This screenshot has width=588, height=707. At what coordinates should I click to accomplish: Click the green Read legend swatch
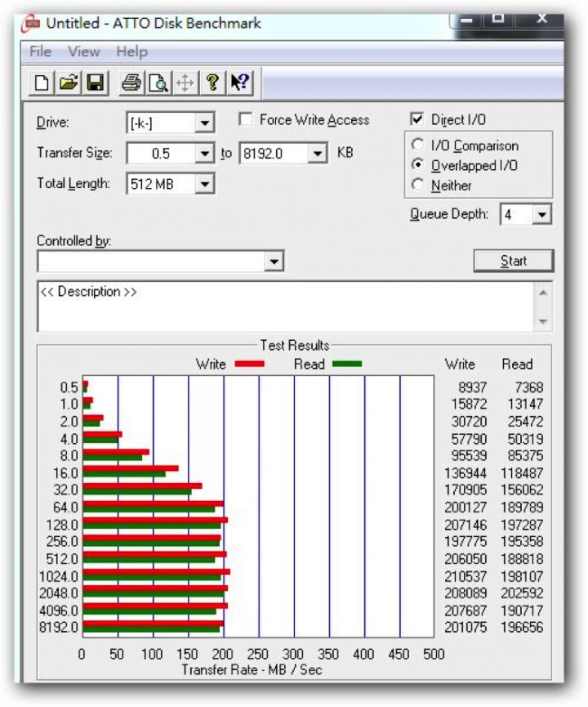coord(347,364)
